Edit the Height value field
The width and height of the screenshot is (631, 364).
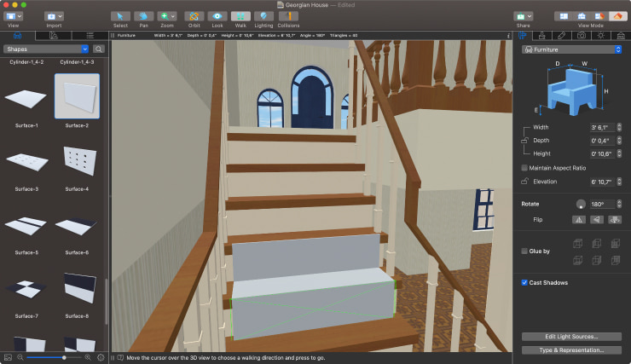point(602,154)
